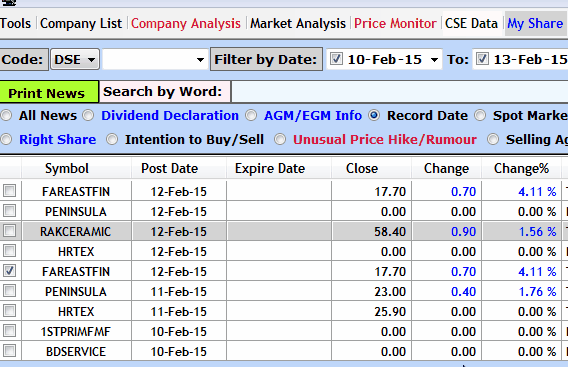
Task: Click the 1.56 % change cell
Action: pyautogui.click(x=521, y=232)
